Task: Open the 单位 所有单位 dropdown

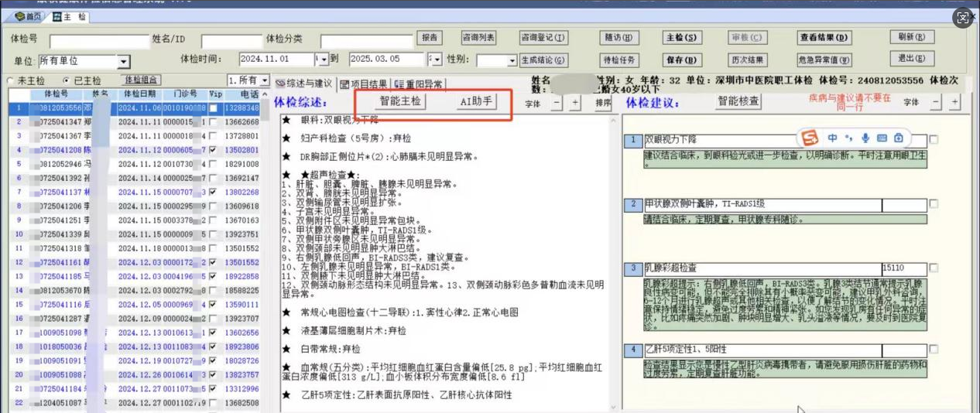Action: point(124,61)
